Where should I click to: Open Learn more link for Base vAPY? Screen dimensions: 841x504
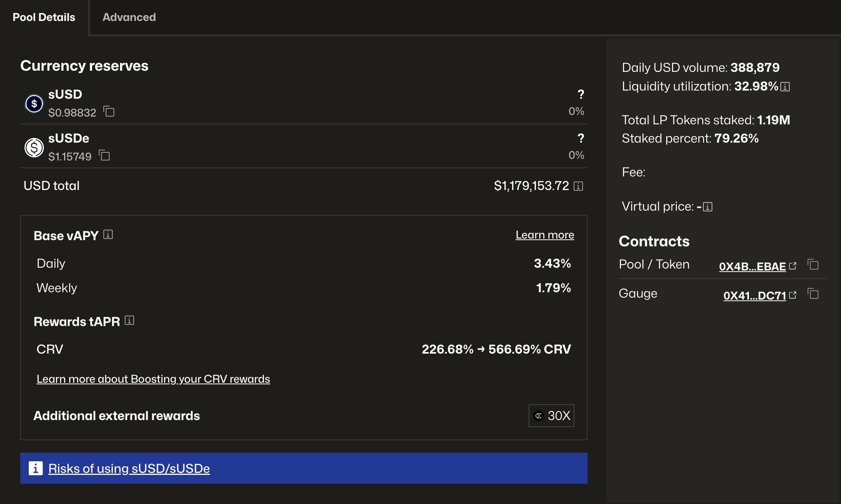[544, 235]
